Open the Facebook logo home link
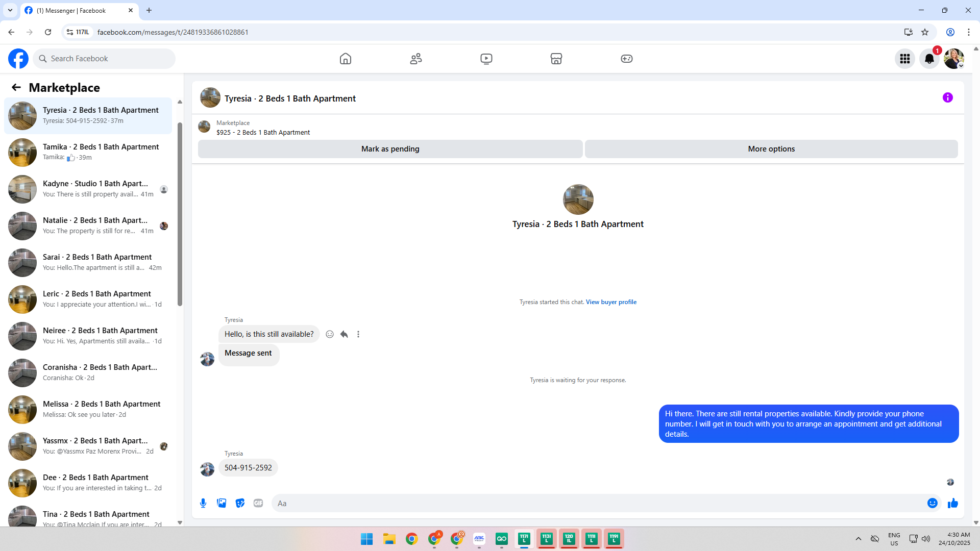 (x=18, y=59)
